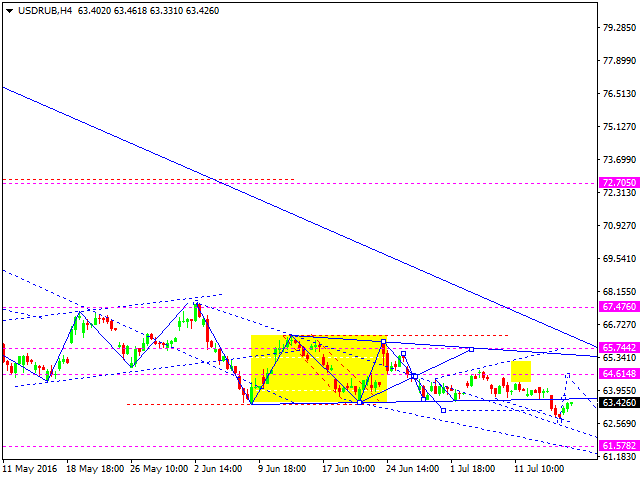The height and width of the screenshot is (480, 640).
Task: Click the chart menu triangle beside USDRUB,H4
Action: coord(9,11)
